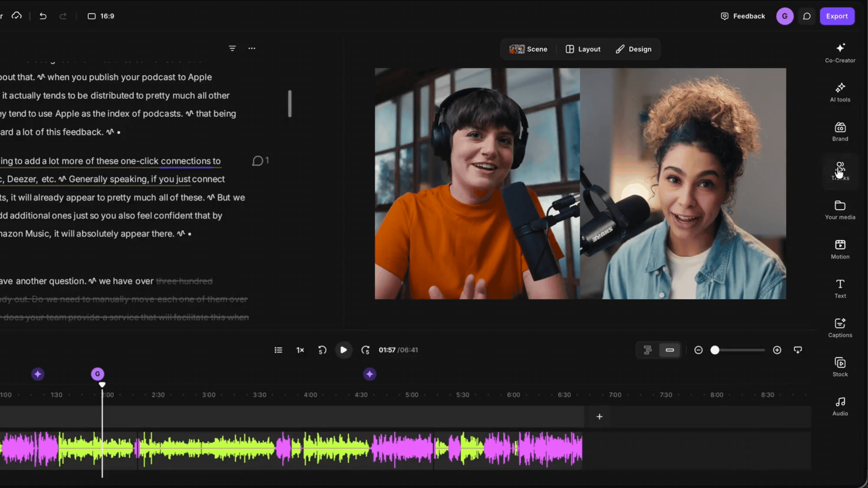Click the word 'Deezer,' in transcript
Image resolution: width=868 pixels, height=488 pixels.
pos(22,179)
